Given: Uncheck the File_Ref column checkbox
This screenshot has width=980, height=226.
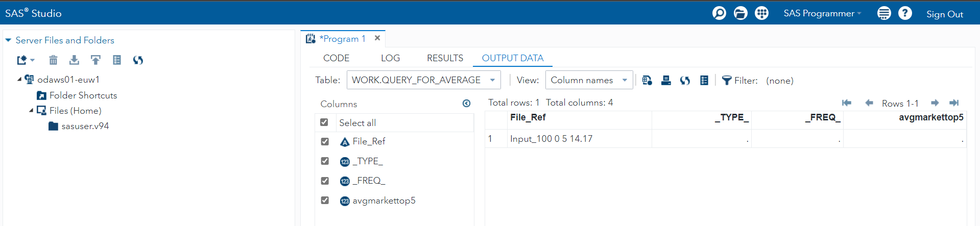Looking at the screenshot, I should coord(325,141).
